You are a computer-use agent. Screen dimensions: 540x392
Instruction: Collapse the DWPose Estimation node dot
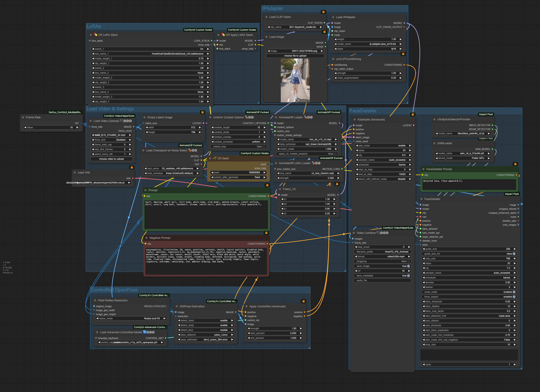tap(177, 306)
